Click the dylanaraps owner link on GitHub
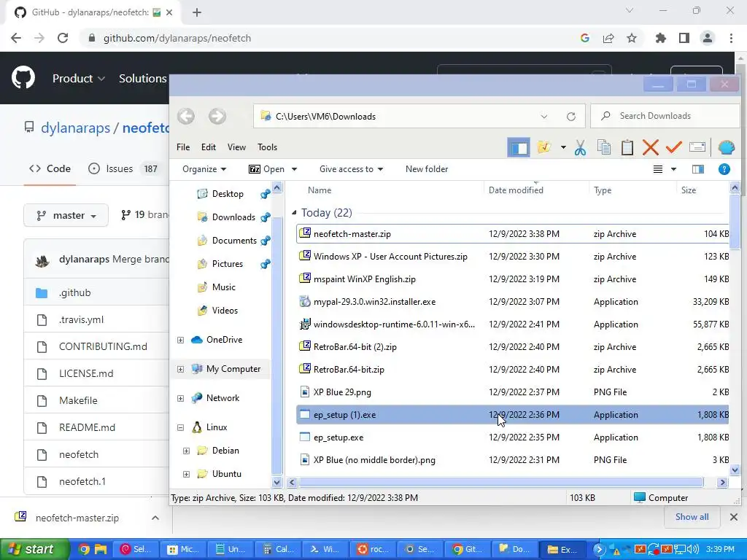Viewport: 747px width, 560px height. (x=75, y=128)
